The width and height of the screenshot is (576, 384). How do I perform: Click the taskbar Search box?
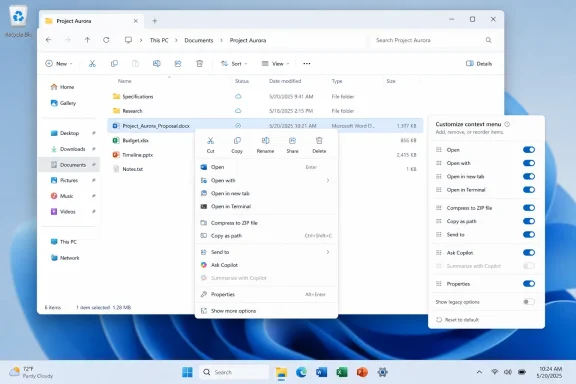(234, 372)
